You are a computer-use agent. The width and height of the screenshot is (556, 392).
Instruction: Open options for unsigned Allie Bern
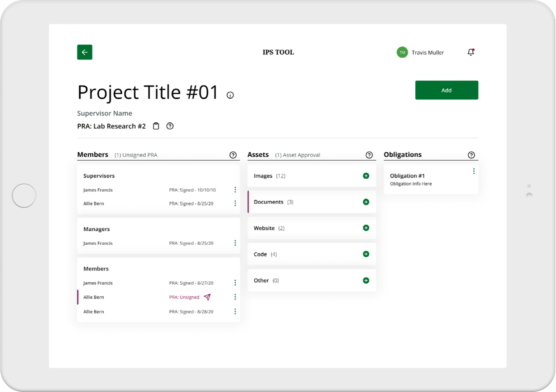235,297
